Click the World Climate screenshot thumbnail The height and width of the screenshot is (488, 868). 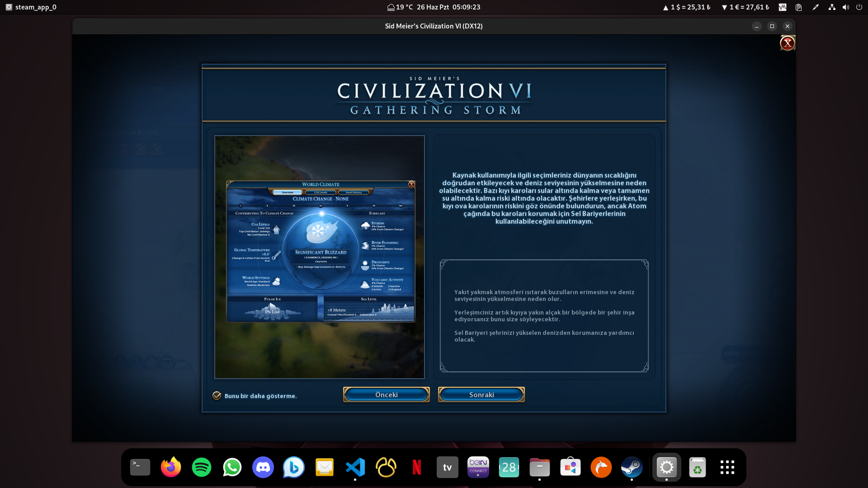(320, 257)
